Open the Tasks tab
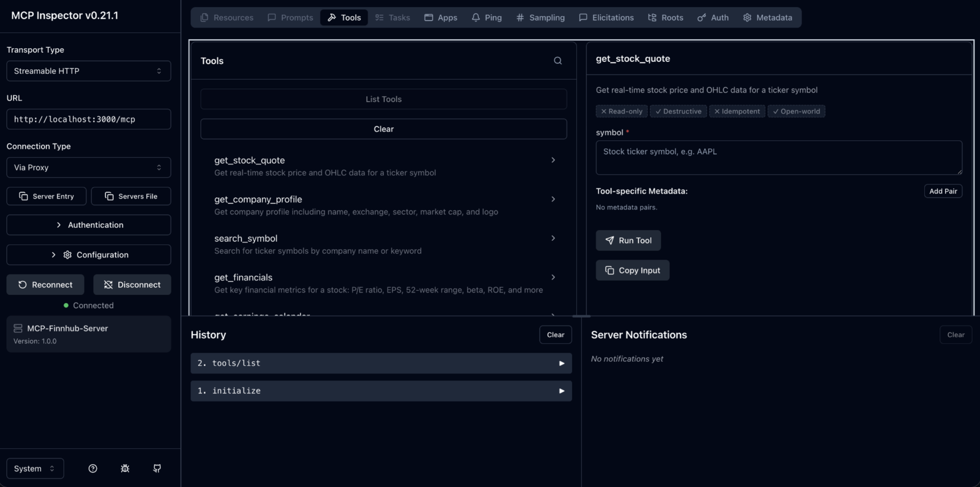Screen dimensions: 980x487 coord(392,18)
